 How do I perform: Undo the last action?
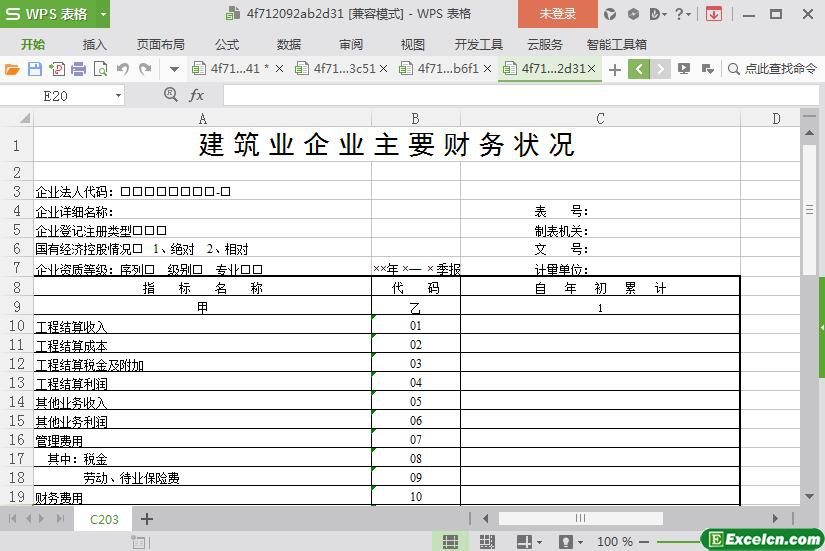(123, 69)
